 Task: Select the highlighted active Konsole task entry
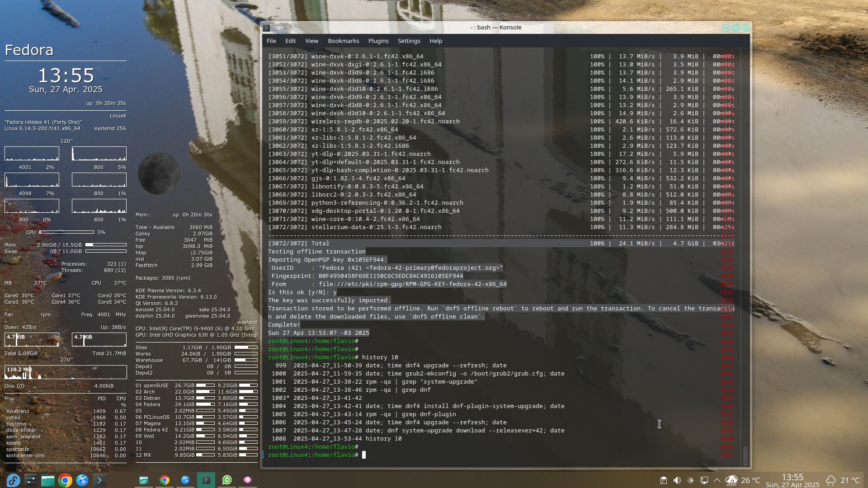click(206, 480)
